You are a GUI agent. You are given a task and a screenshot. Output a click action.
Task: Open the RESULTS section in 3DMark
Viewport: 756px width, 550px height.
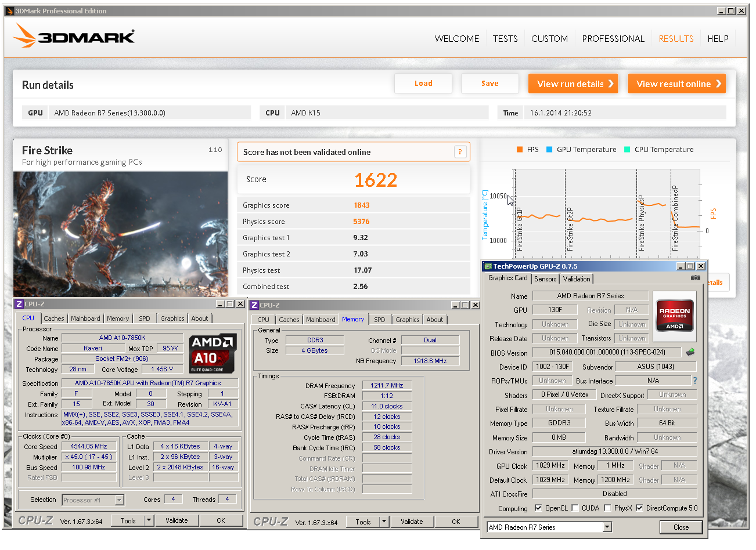tap(676, 38)
